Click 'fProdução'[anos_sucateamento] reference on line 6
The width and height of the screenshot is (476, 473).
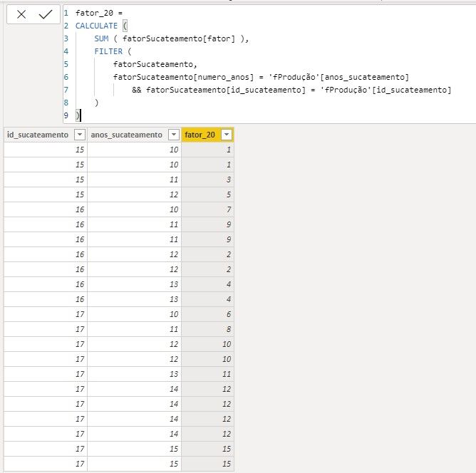pyautogui.click(x=338, y=77)
